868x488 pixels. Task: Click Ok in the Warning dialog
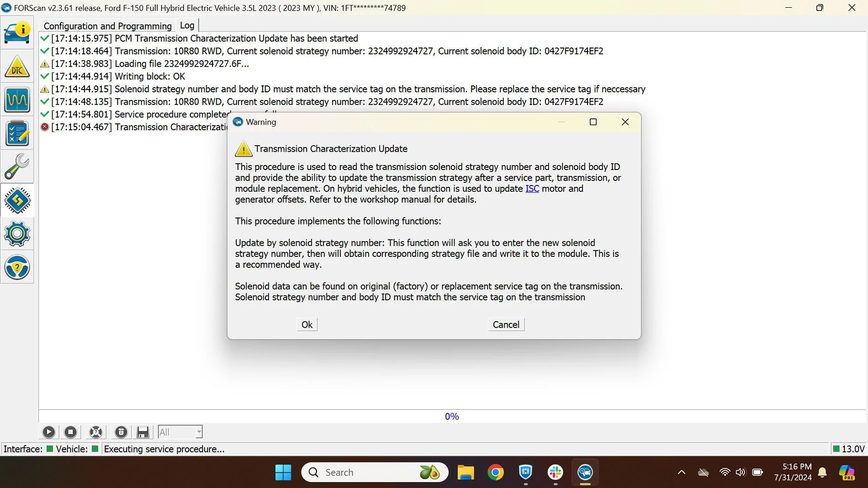(x=307, y=324)
